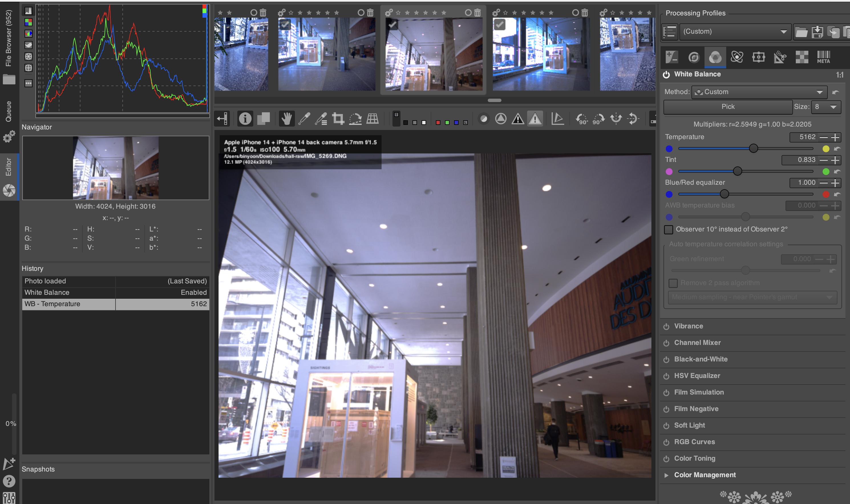Expand the Color Management section
Viewport: 850px width, 504px height.
tap(666, 475)
